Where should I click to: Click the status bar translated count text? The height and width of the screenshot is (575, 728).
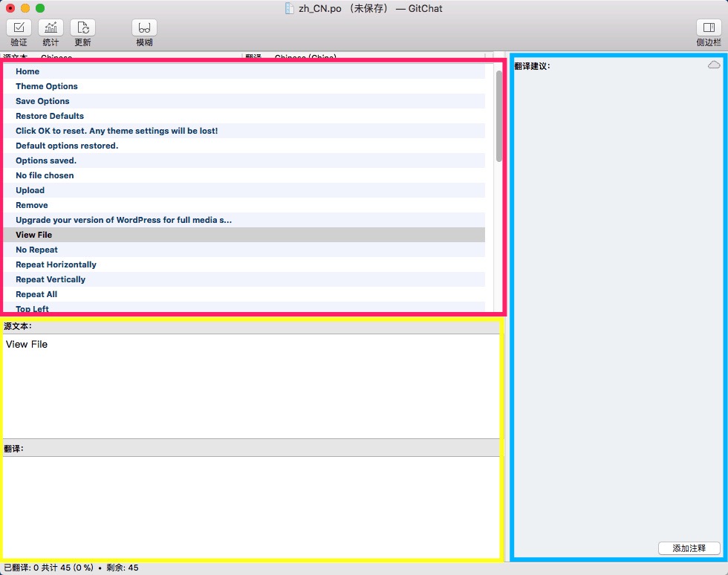[71, 568]
